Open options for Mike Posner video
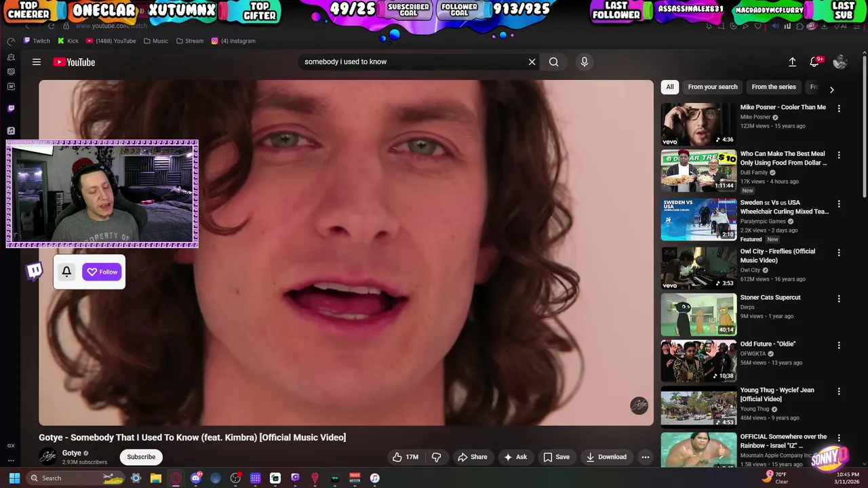This screenshot has height=488, width=868. point(839,108)
